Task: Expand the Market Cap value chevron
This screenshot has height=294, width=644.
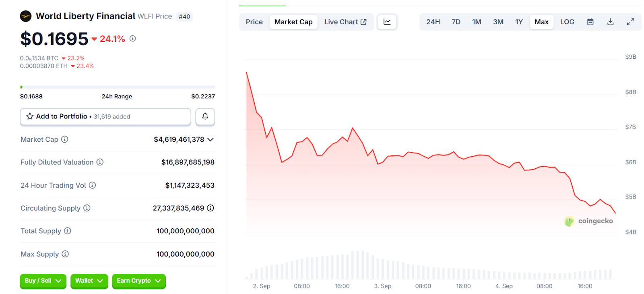Action: point(211,139)
